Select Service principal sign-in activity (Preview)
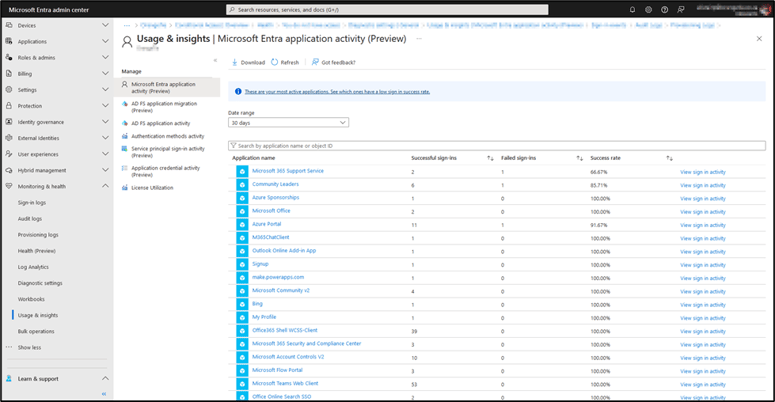Image resolution: width=775 pixels, height=402 pixels. [x=168, y=152]
